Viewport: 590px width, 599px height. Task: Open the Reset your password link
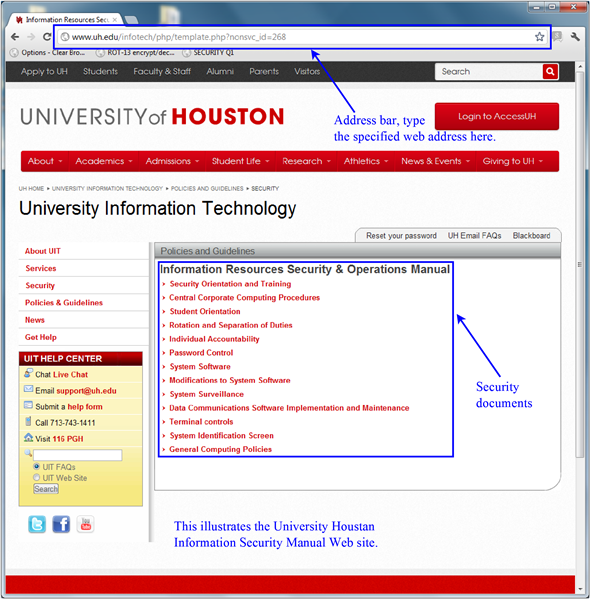pyautogui.click(x=401, y=236)
